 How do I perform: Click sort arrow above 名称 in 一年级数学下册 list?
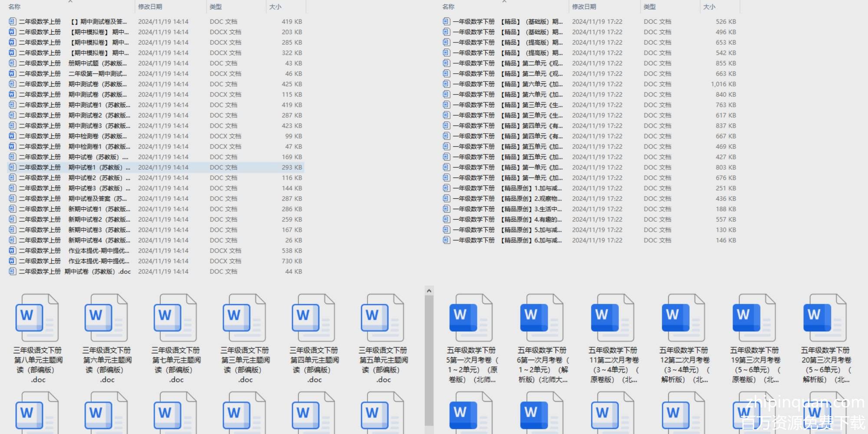pos(504,2)
